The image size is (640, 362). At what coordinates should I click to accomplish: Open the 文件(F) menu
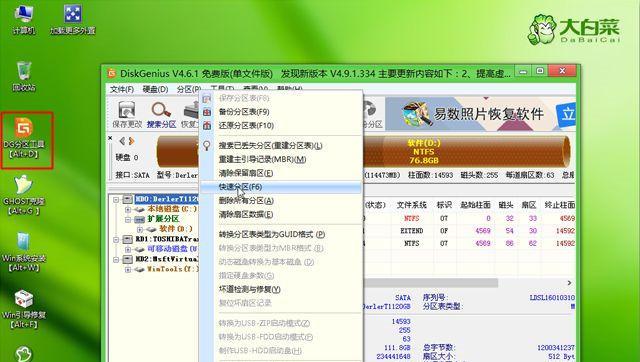click(x=122, y=89)
